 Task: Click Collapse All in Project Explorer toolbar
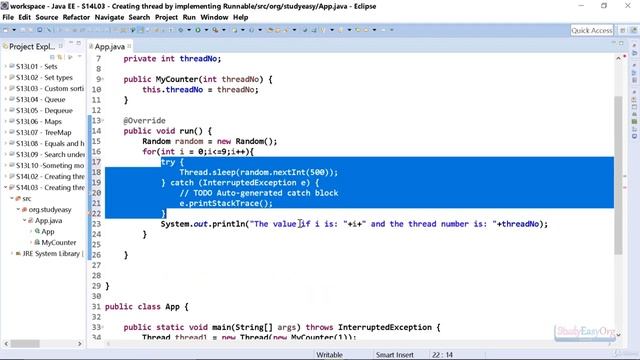coord(52,57)
